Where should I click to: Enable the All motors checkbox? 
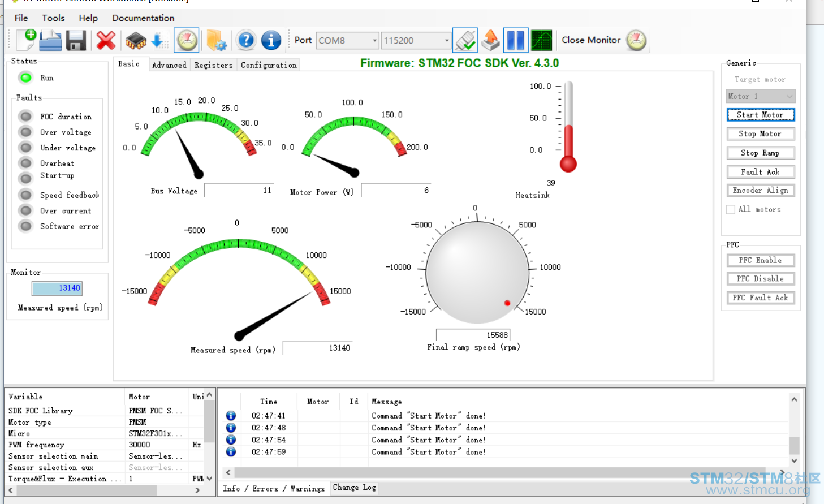pyautogui.click(x=731, y=209)
